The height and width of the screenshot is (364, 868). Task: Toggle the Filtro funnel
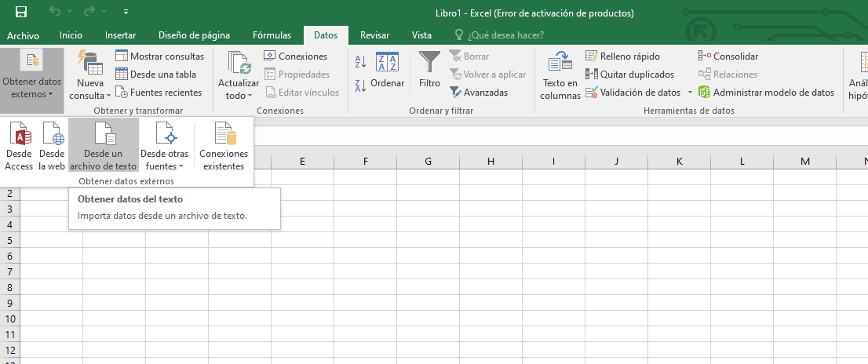[x=429, y=71]
